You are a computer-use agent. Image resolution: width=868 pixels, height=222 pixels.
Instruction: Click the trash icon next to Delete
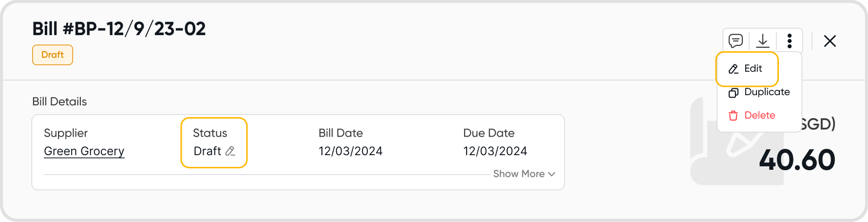coord(733,116)
